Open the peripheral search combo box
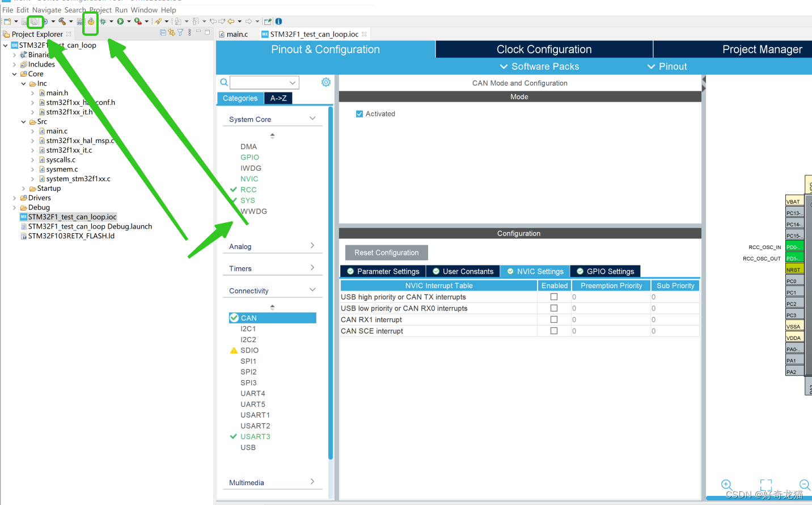Viewport: 812px width, 505px height. pos(264,83)
